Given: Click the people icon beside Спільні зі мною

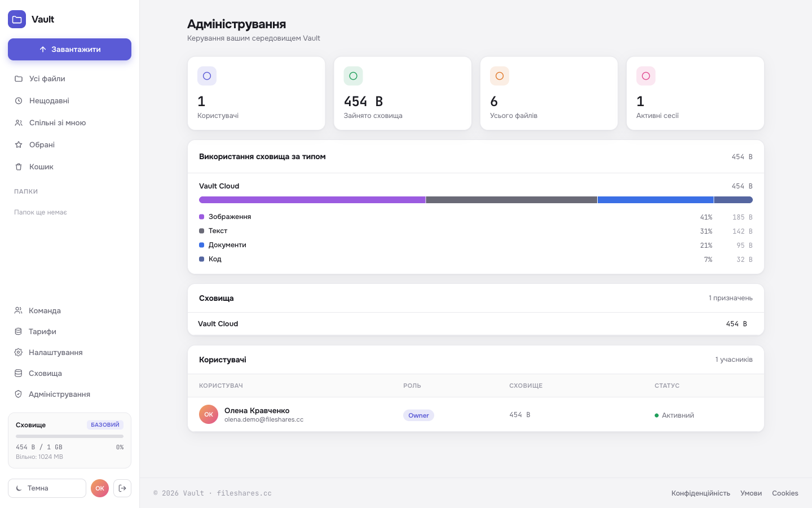Looking at the screenshot, I should pos(19,122).
